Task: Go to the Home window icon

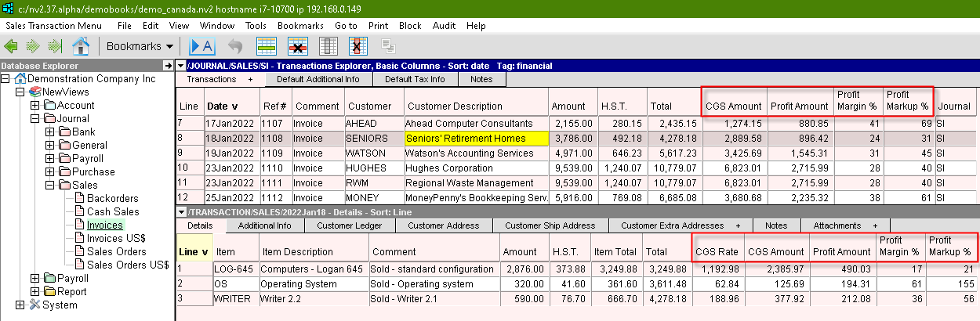Action: 80,46
